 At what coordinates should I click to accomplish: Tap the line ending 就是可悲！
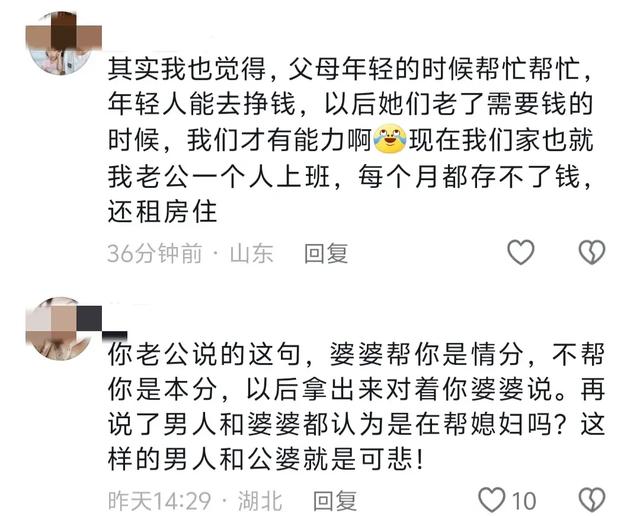[266, 459]
